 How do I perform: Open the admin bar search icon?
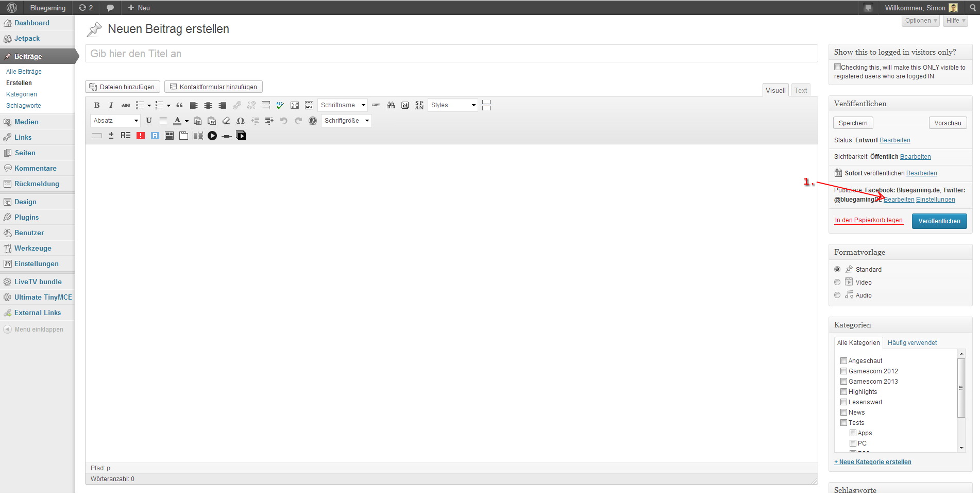click(973, 8)
